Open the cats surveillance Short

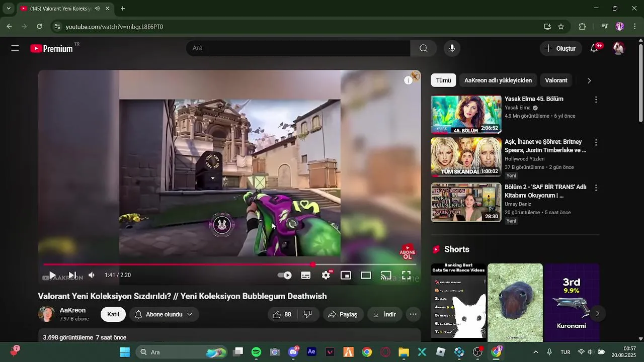tap(459, 303)
